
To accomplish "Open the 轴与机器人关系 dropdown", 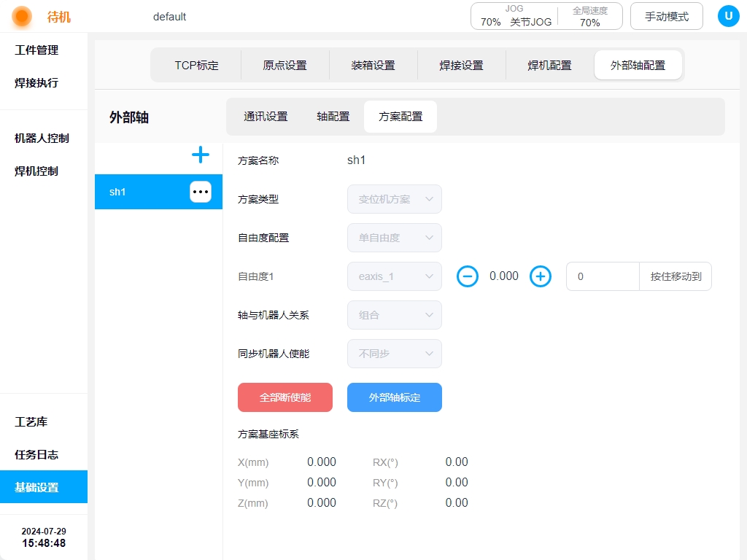I will [x=395, y=315].
